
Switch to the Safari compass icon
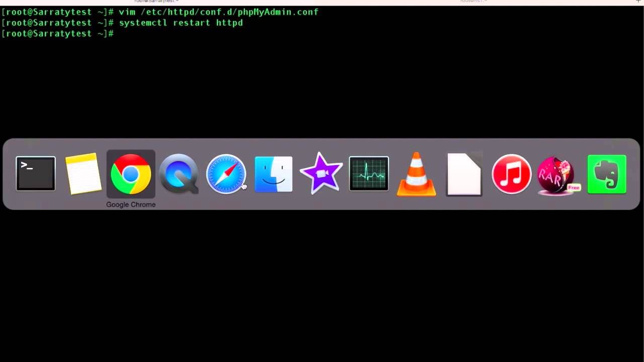tap(226, 174)
